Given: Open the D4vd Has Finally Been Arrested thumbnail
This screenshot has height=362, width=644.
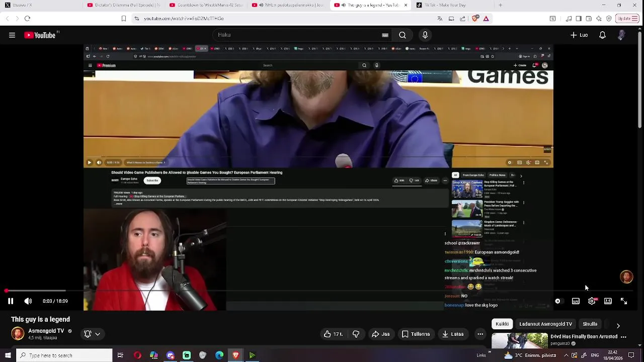Looking at the screenshot, I should pyautogui.click(x=520, y=340).
